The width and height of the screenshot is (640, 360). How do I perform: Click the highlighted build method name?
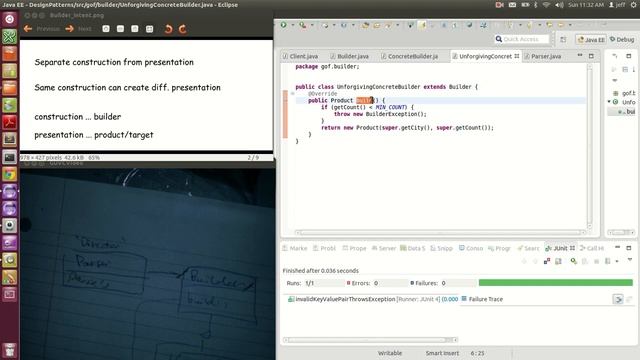[365, 100]
